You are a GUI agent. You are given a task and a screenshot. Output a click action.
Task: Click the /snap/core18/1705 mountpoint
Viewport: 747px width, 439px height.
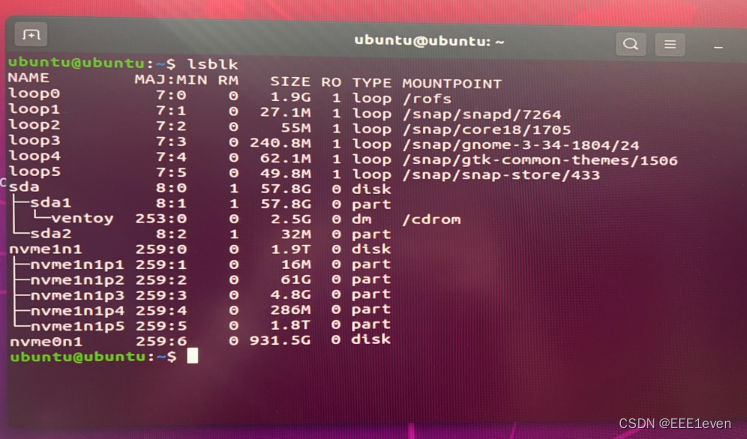[x=486, y=129]
